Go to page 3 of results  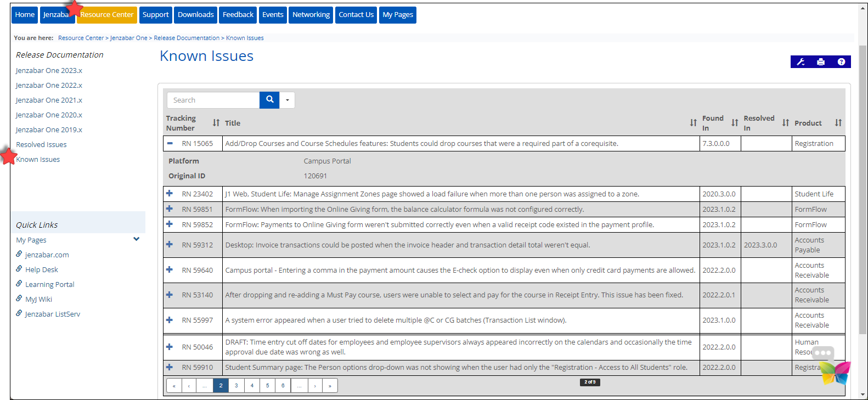[x=236, y=386]
